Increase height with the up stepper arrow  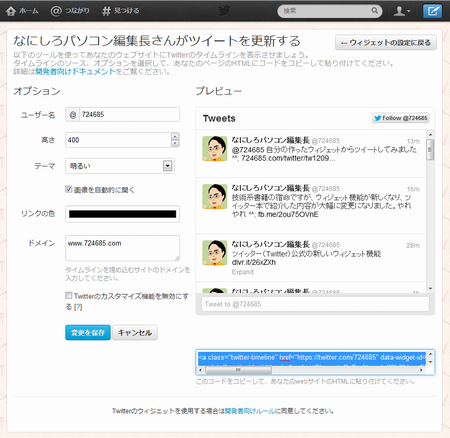tap(175, 136)
